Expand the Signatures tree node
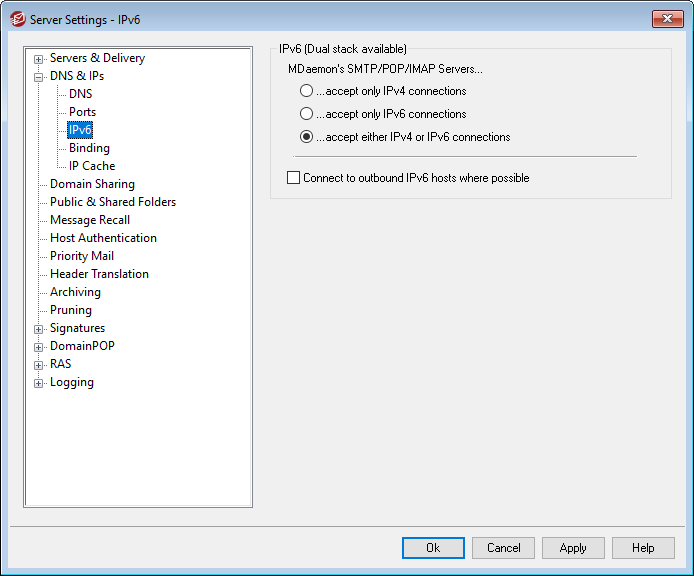This screenshot has width=694, height=576. (x=39, y=329)
